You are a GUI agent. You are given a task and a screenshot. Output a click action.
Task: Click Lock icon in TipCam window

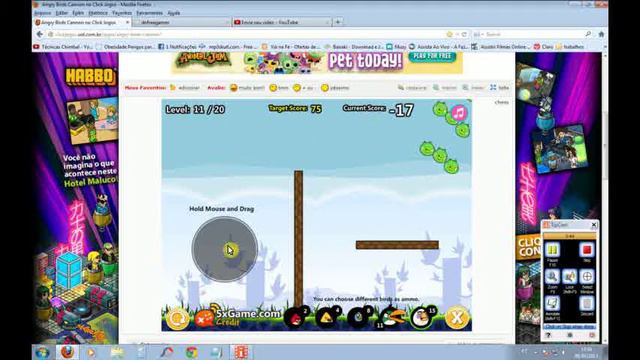(569, 277)
